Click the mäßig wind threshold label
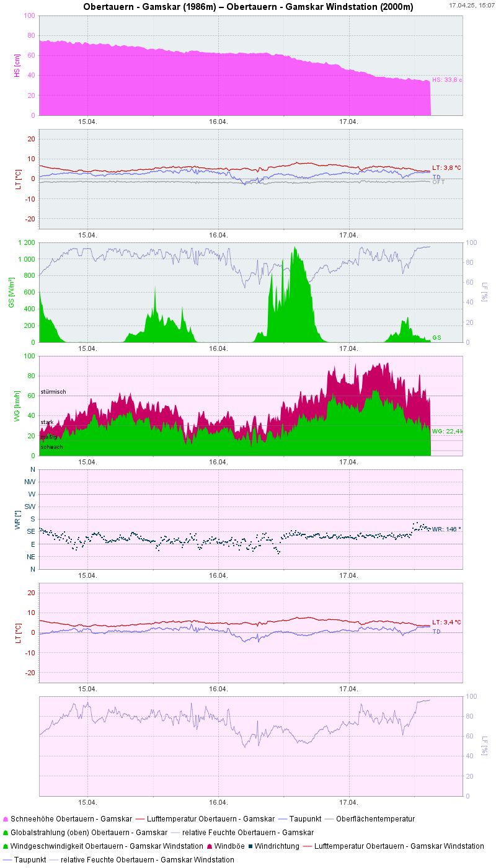Screen dimensions: 496x868 click(x=49, y=437)
